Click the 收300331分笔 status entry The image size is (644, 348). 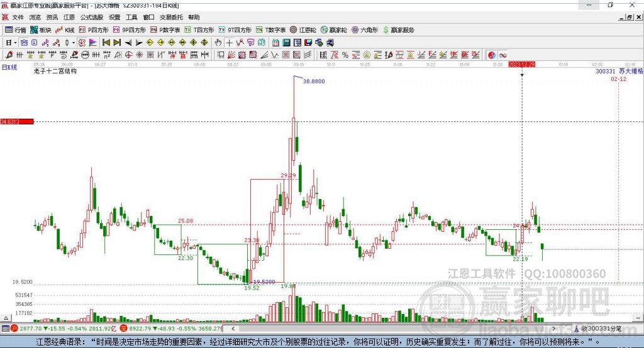[598, 329]
